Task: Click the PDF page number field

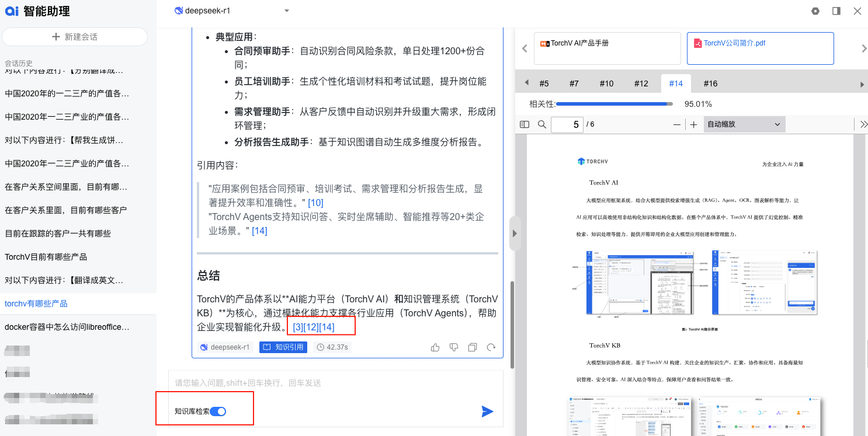Action: pyautogui.click(x=567, y=124)
